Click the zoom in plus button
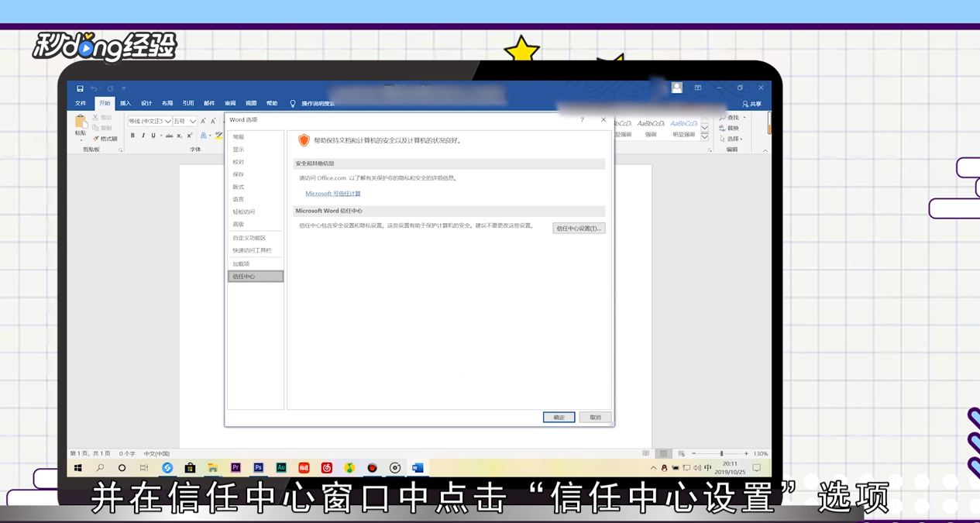The image size is (980, 523). (746, 454)
